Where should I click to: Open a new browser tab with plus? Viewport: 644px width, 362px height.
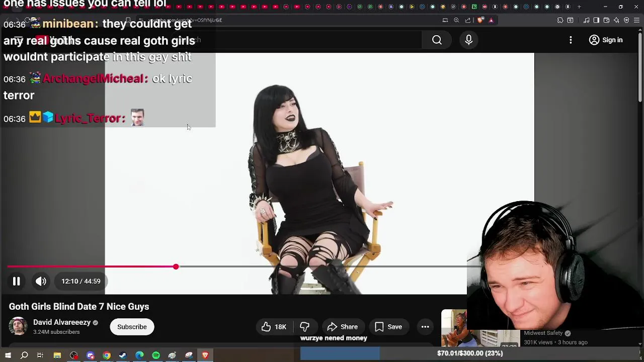(x=579, y=7)
